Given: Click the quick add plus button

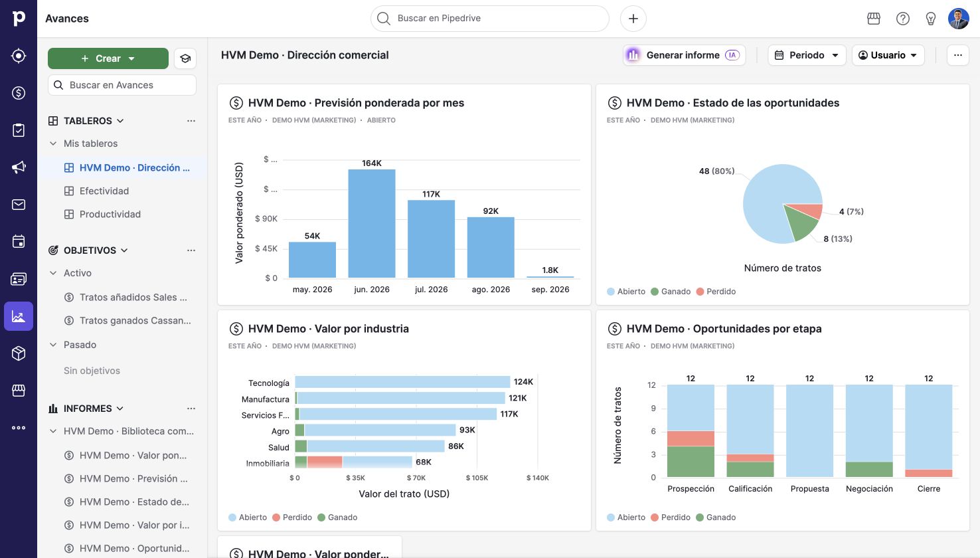Looking at the screenshot, I should click(633, 19).
